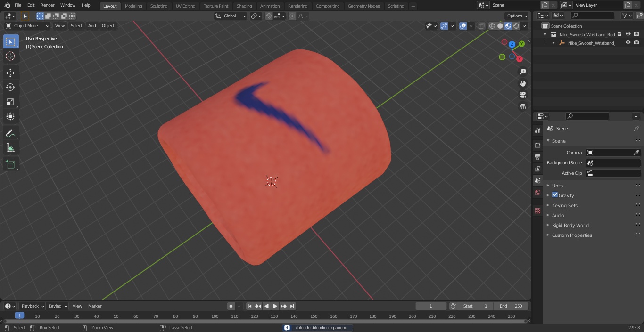This screenshot has width=644, height=332.
Task: Switch to the Shading workspace tab
Action: coord(244,6)
